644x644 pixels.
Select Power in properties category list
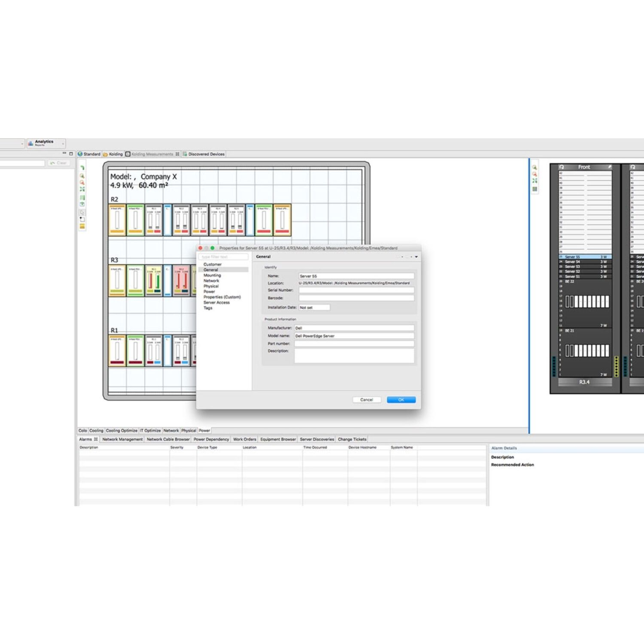[209, 292]
